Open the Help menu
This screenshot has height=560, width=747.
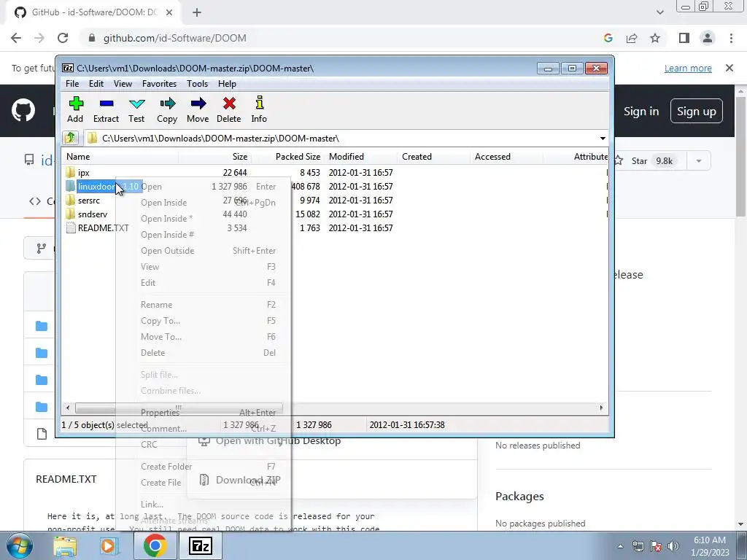228,84
